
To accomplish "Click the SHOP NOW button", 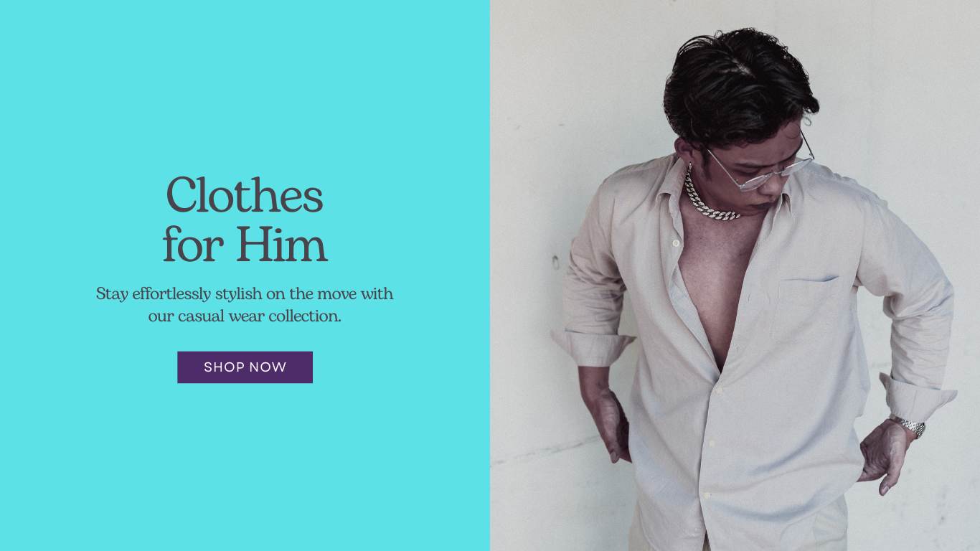I will (245, 367).
